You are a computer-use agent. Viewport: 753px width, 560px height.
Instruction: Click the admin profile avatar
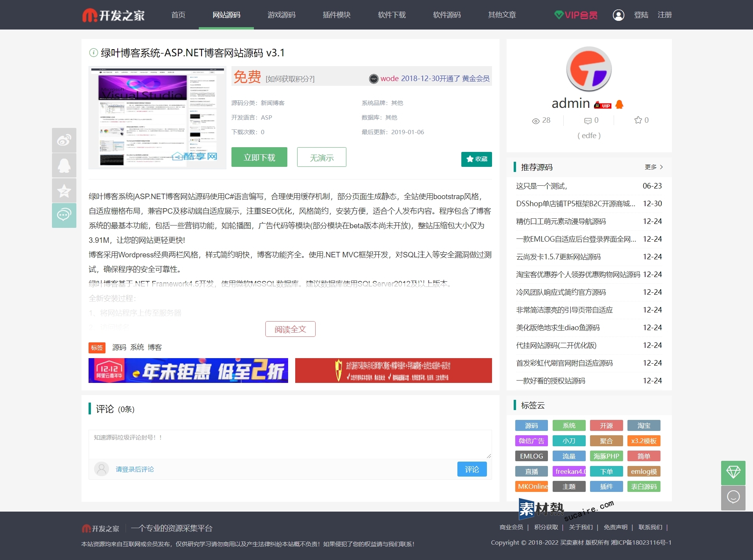click(x=589, y=69)
